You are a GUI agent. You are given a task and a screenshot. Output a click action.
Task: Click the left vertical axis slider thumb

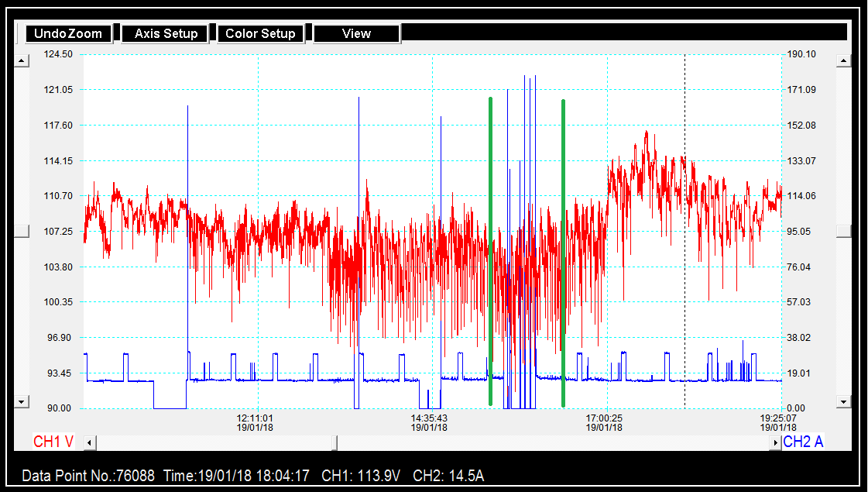point(22,231)
